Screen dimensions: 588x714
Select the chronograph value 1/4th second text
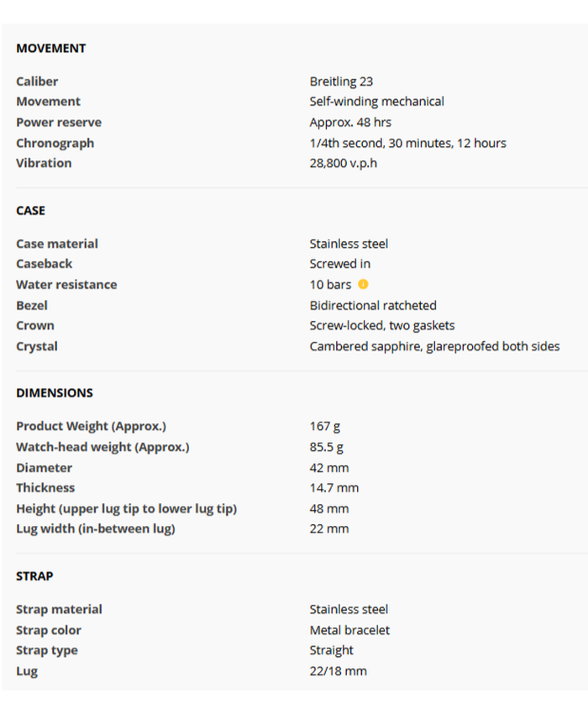pyautogui.click(x=407, y=143)
